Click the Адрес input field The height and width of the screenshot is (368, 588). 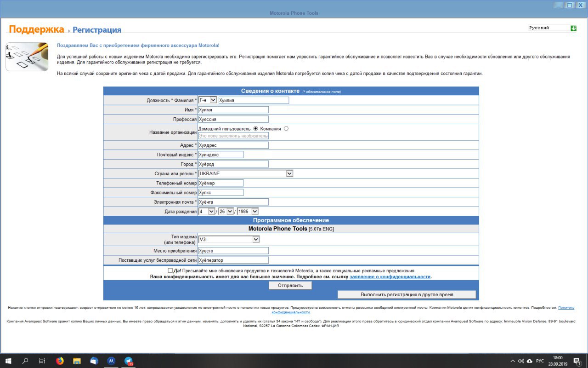(x=233, y=145)
